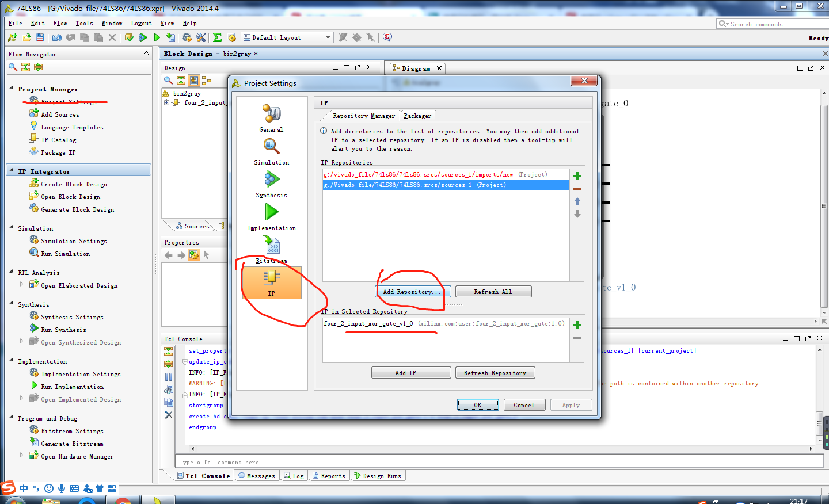Switch to the Reports tab
This screenshot has height=504, width=829.
tap(329, 476)
